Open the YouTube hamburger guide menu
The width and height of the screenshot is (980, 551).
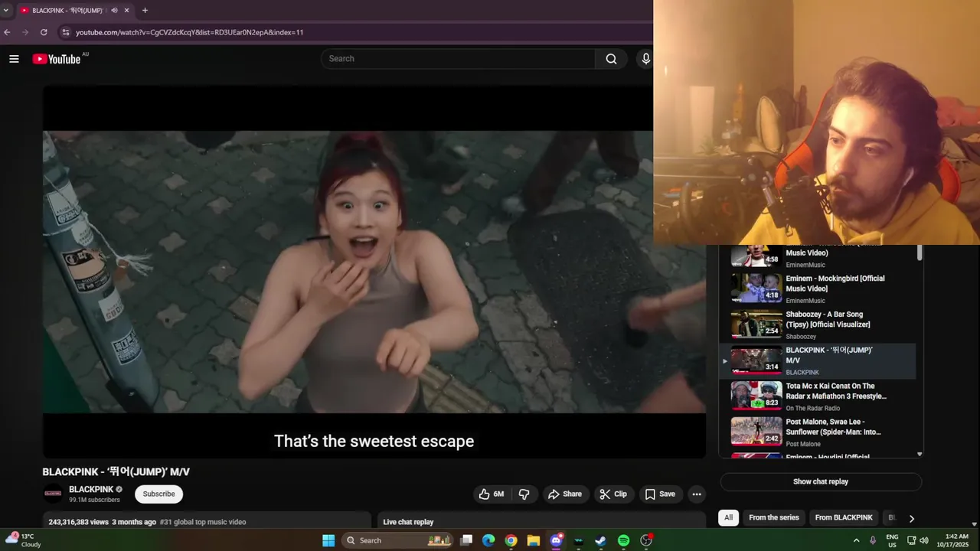[x=14, y=59]
